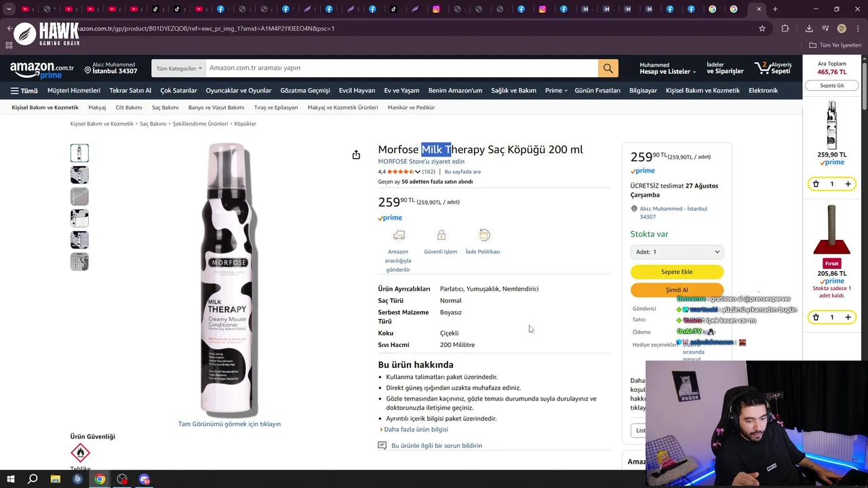The image size is (868, 488).
Task: Expand Hesap ve Listeler account menu
Action: (667, 68)
